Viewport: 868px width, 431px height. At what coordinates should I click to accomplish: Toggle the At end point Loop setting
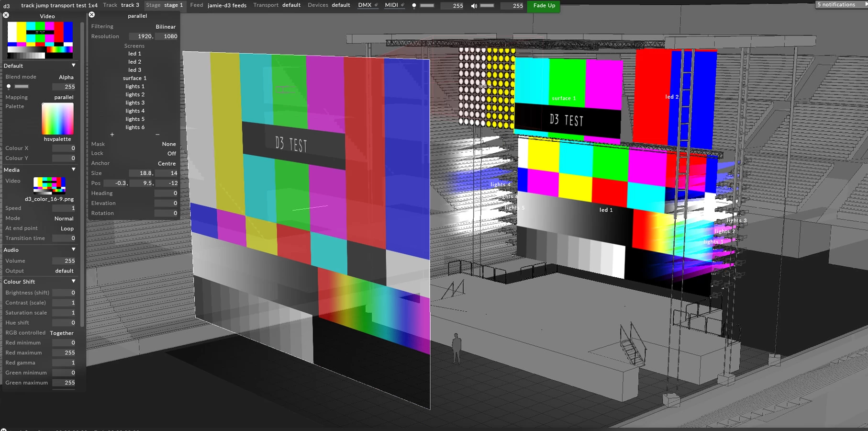[67, 229]
